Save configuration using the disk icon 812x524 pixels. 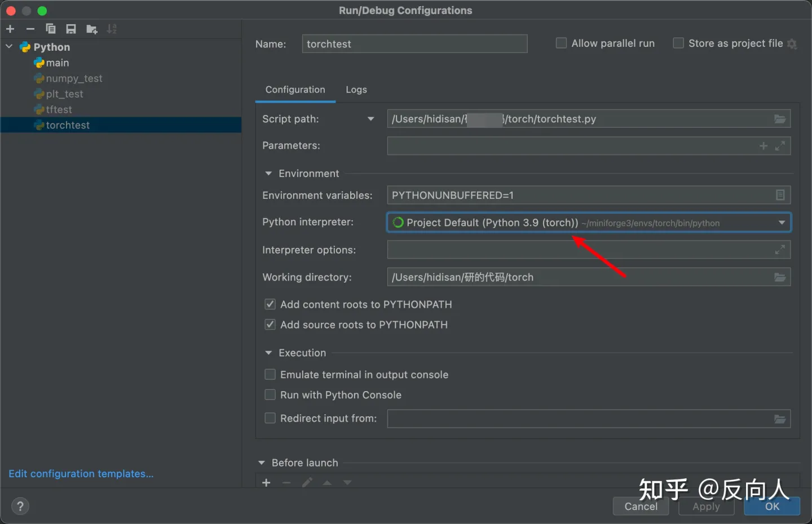71,29
